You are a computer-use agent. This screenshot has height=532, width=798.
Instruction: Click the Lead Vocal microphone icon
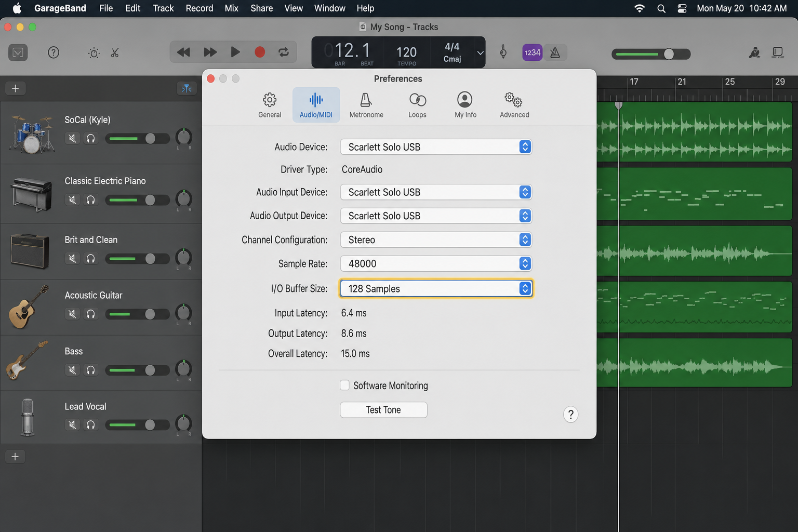point(28,417)
